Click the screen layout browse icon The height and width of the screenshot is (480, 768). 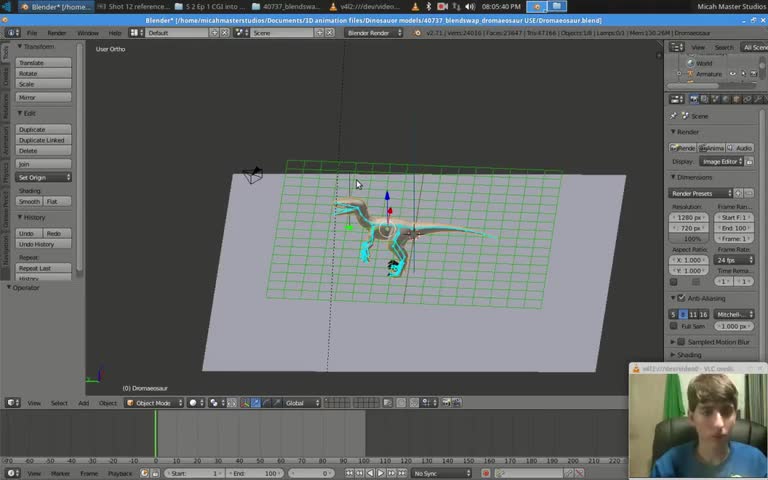(x=136, y=33)
